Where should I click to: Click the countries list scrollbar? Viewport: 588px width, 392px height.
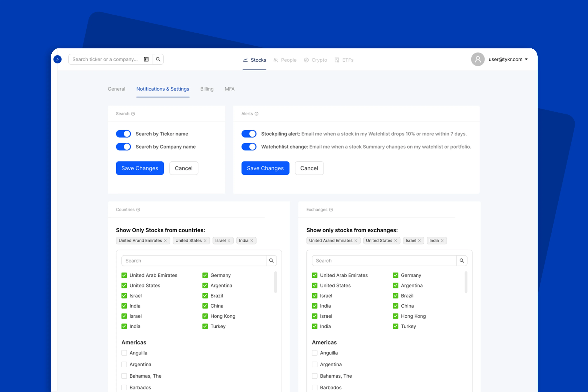tap(275, 282)
